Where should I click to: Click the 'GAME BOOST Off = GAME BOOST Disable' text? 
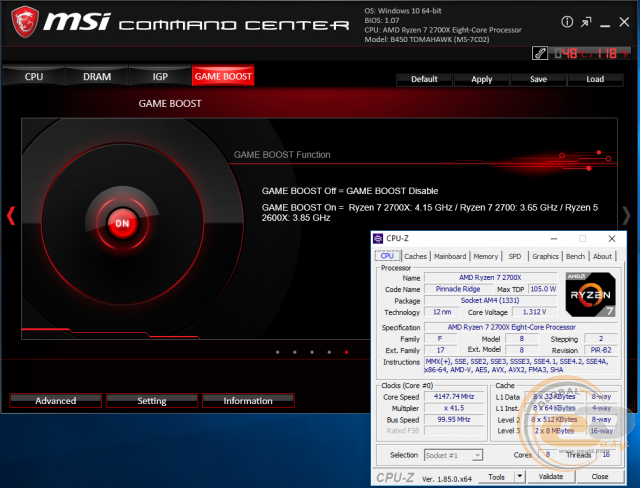tap(350, 191)
